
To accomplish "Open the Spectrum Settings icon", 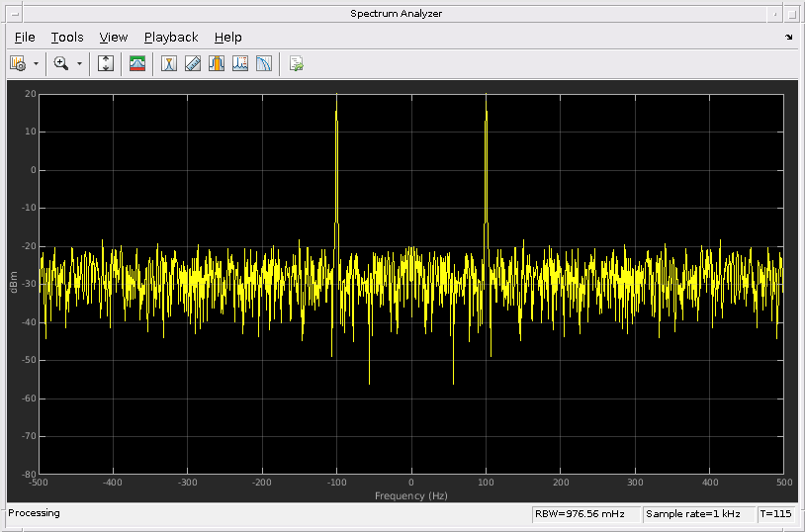I will [137, 63].
